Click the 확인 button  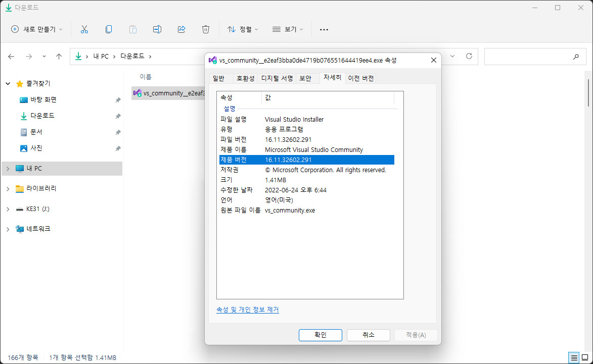pos(321,335)
